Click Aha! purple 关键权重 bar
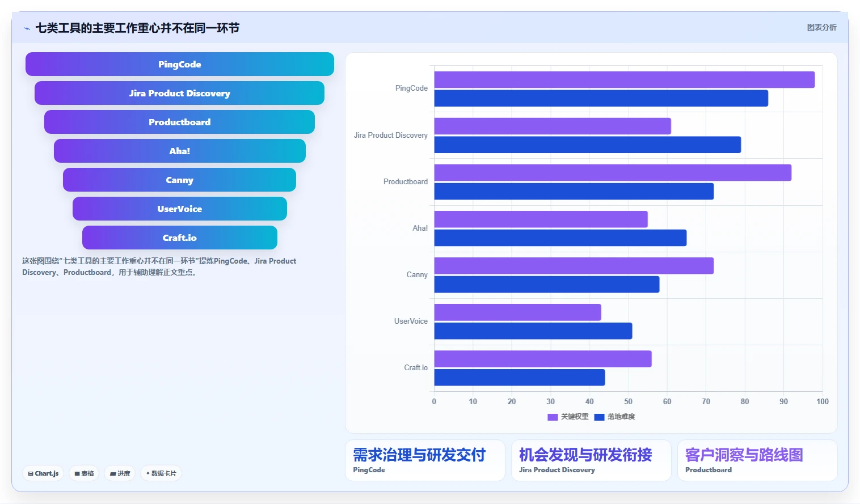 (541, 219)
